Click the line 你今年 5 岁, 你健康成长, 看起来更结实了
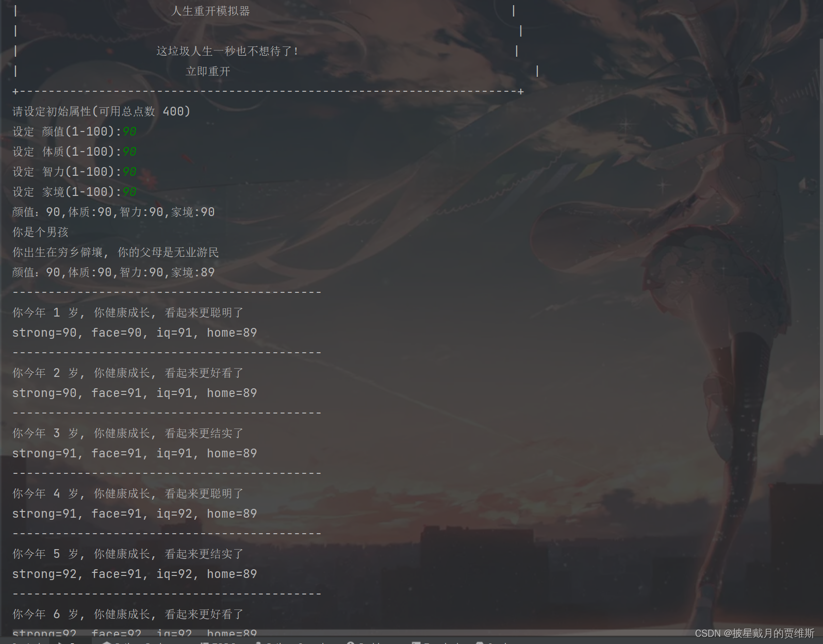Screen dimensions: 823x644 click(128, 554)
